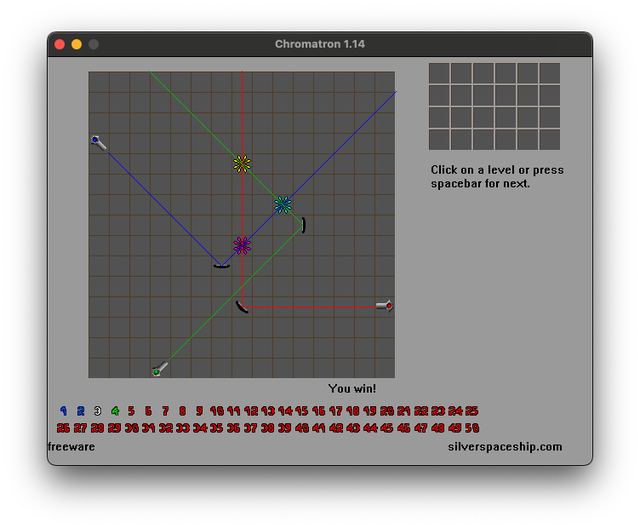Open level 35

pos(216,428)
